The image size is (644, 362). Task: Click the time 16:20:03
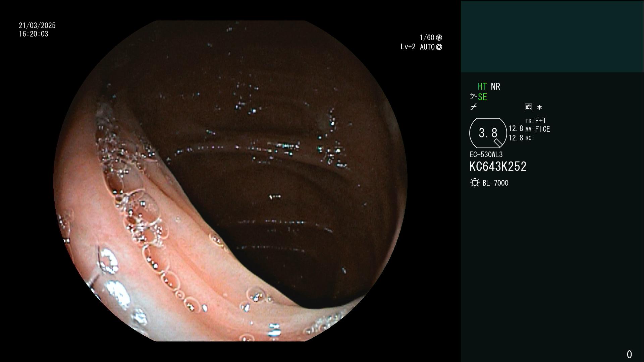[x=34, y=34]
